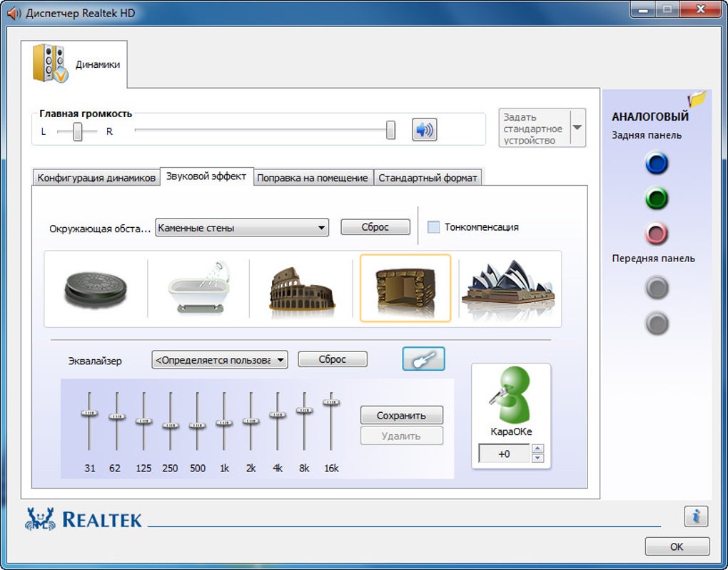Toggle the guitar equalizer preset button
728x570 pixels.
point(423,359)
